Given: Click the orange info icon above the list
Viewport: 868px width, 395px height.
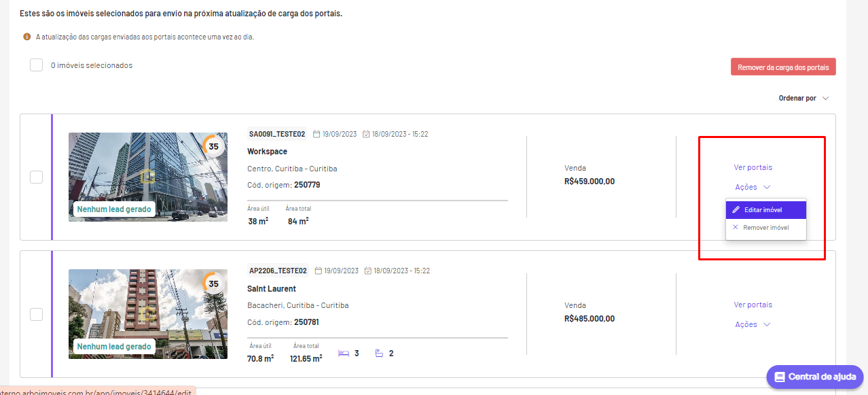Looking at the screenshot, I should (27, 37).
